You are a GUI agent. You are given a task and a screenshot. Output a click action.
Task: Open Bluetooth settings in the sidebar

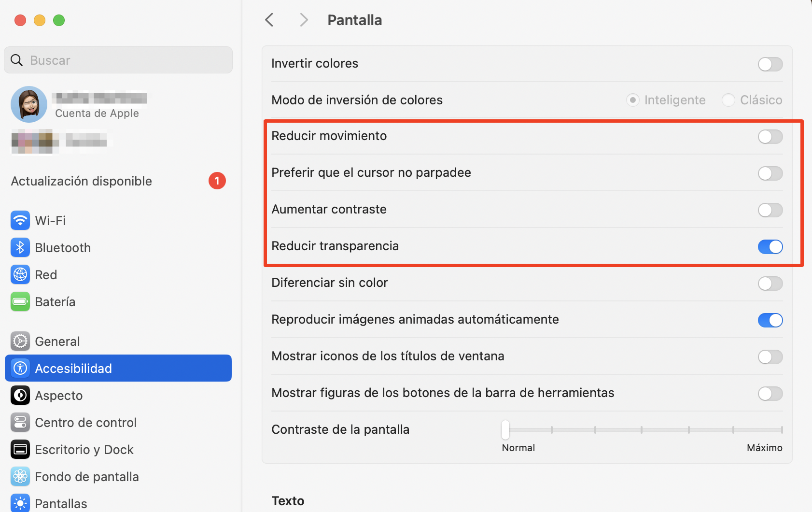[x=62, y=247]
